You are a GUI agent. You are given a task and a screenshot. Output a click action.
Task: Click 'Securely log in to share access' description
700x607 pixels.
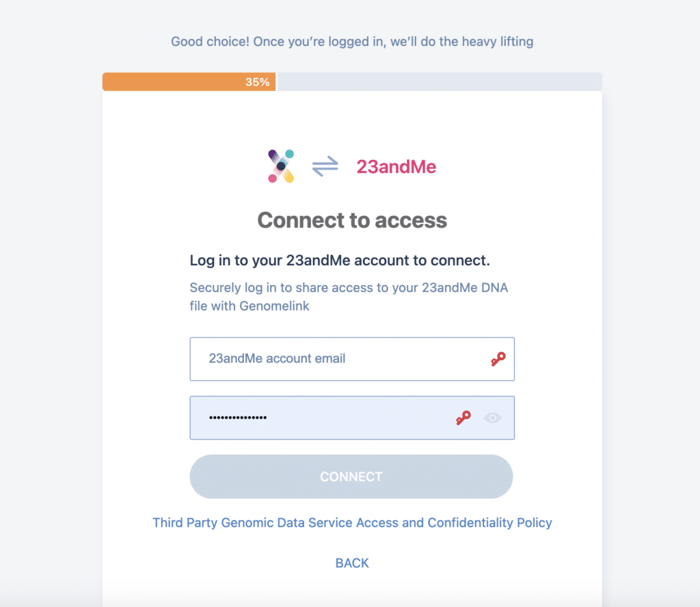pyautogui.click(x=349, y=297)
